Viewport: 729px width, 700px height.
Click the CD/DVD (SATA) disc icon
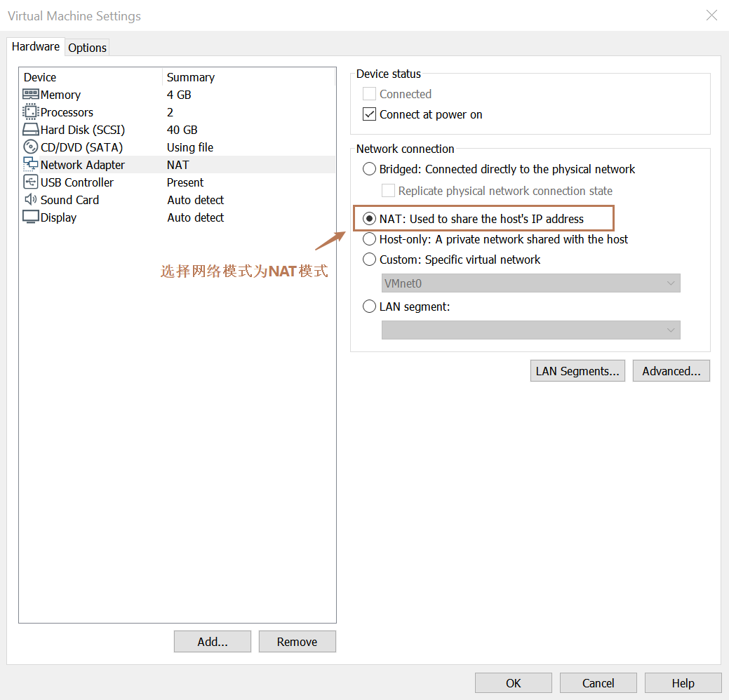click(x=31, y=147)
